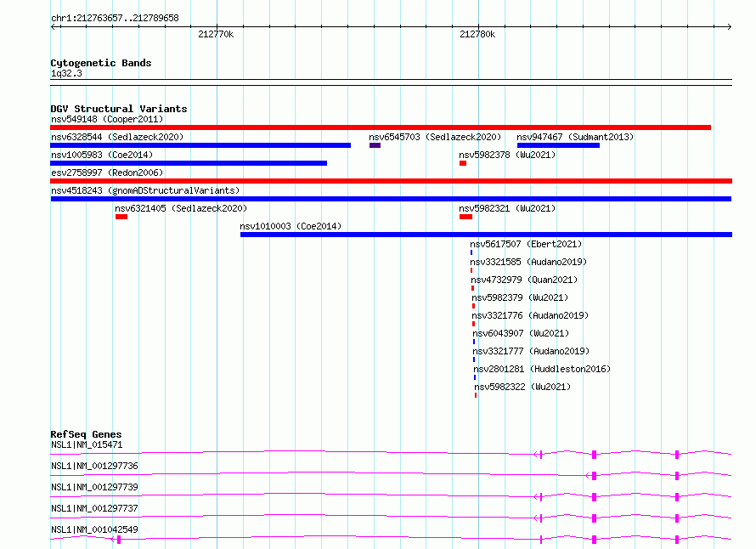This screenshot has width=756, height=549.
Task: Open the nsv549148 (Cooper2011) label
Action: (x=107, y=119)
